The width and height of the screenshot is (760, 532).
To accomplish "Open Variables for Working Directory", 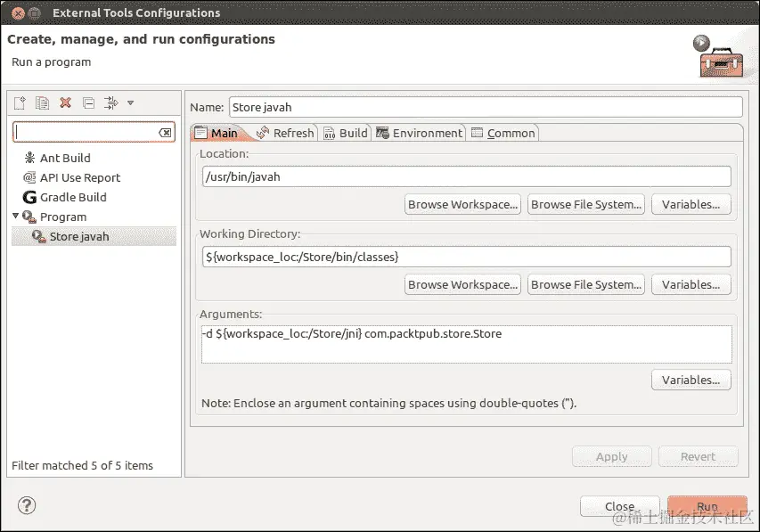I will coord(691,284).
